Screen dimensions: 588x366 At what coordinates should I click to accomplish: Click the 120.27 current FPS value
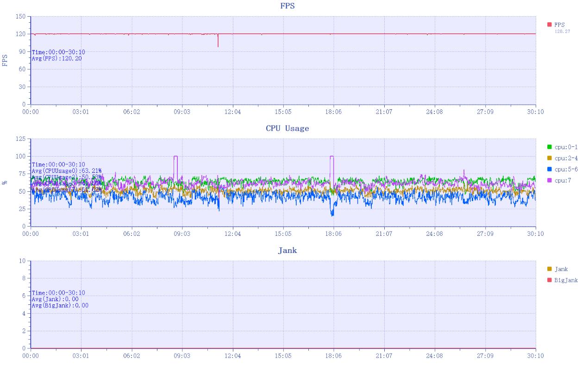click(x=562, y=31)
